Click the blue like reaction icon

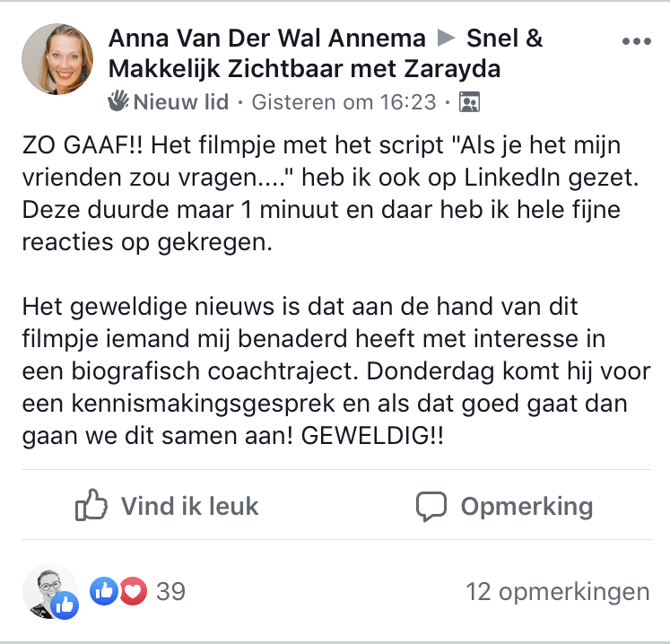104,591
